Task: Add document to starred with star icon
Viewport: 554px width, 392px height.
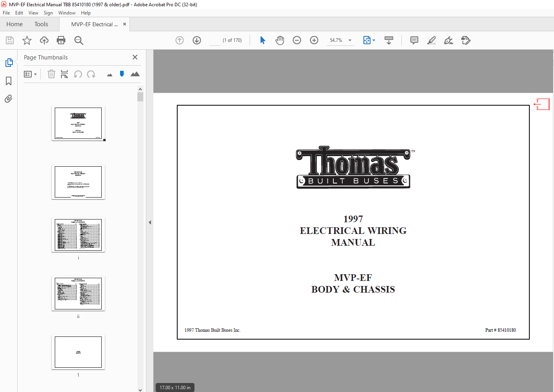Action: pyautogui.click(x=27, y=40)
